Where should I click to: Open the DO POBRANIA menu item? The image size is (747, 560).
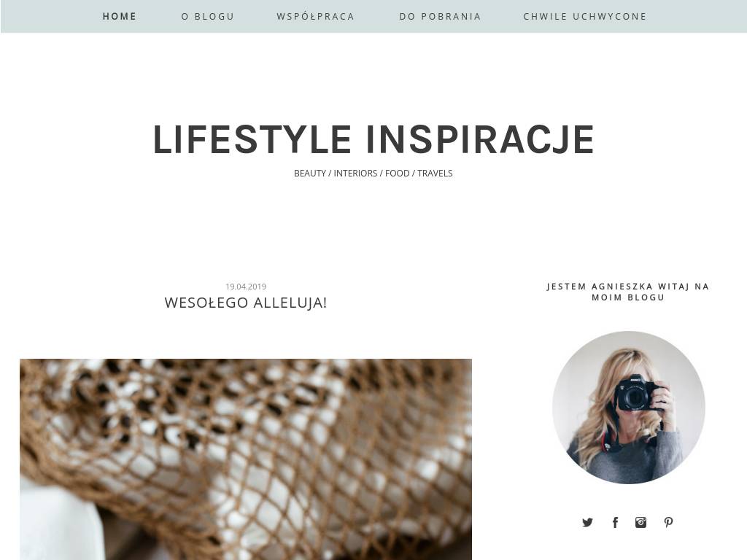click(440, 16)
